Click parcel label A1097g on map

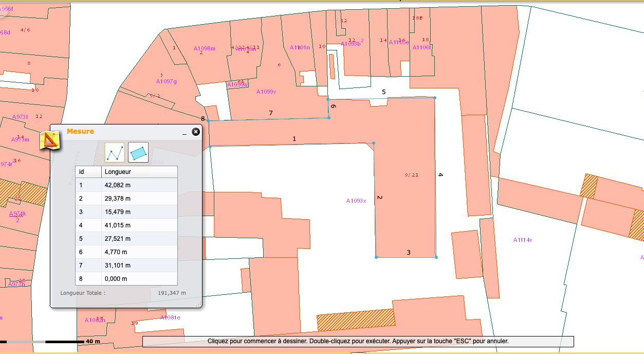click(166, 81)
